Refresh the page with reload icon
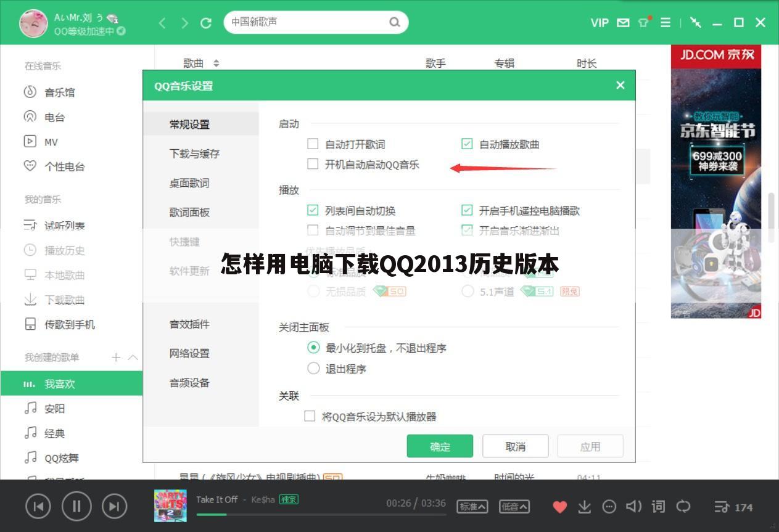This screenshot has width=779, height=532. click(x=206, y=23)
